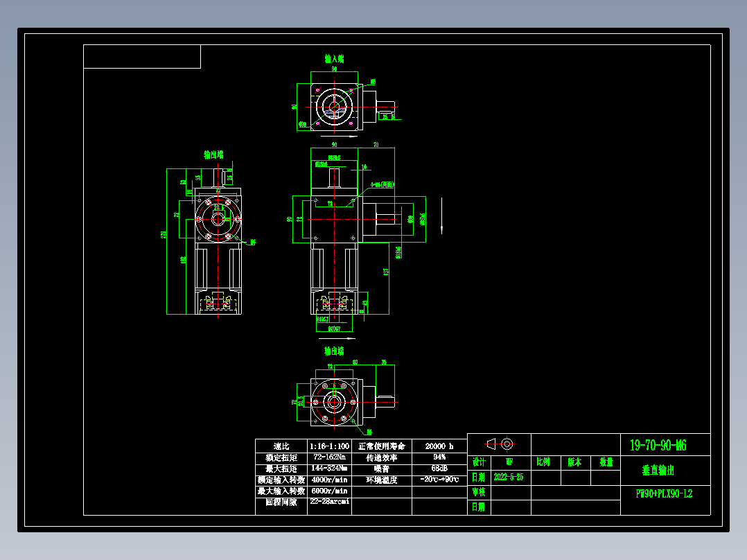This screenshot has width=747, height=560.
Task: Select the 垂直输出 title text
Action: [x=660, y=469]
